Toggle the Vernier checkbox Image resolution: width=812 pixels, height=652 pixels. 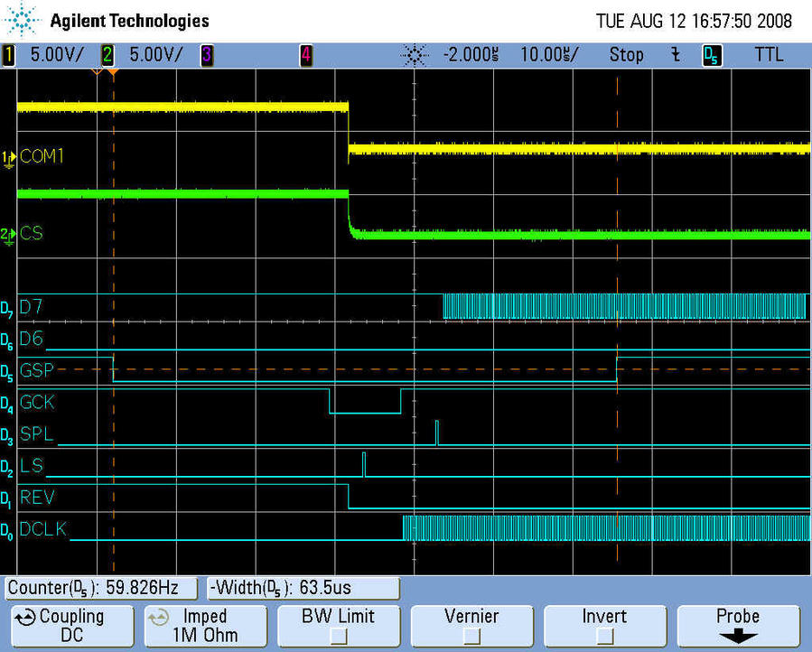471,636
